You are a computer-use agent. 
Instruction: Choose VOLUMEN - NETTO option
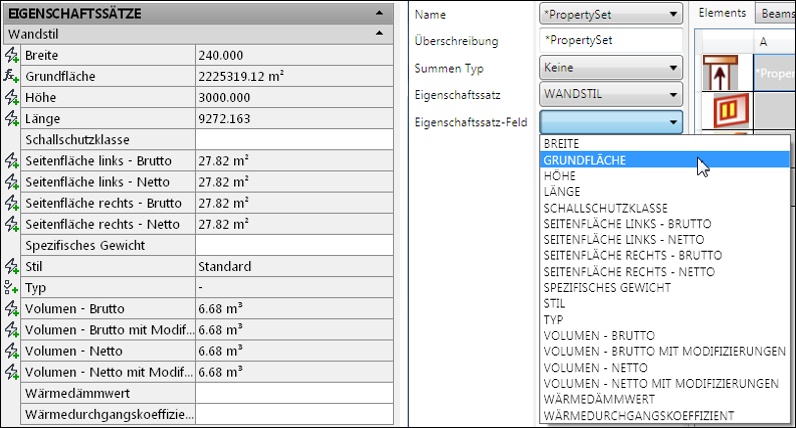point(665,368)
